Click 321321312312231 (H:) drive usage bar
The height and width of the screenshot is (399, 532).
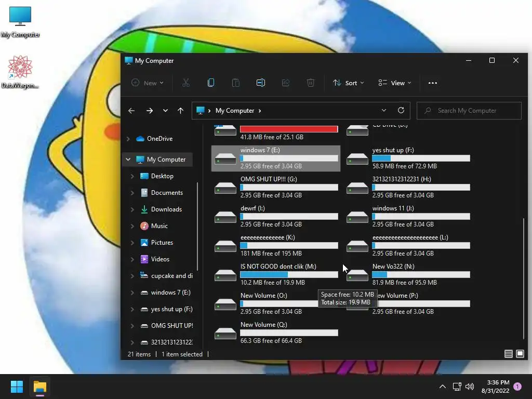coord(421,187)
